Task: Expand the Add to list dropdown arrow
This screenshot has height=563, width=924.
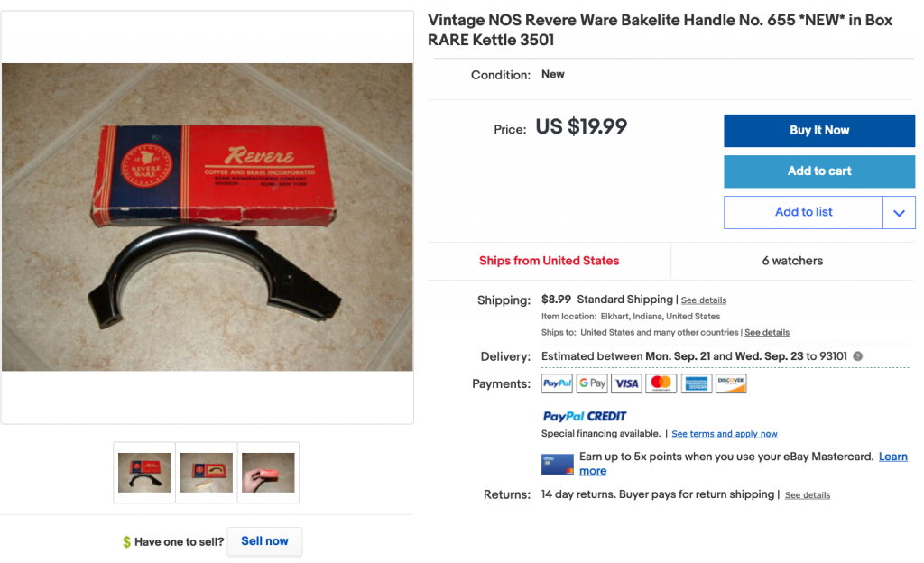Action: coord(899,213)
